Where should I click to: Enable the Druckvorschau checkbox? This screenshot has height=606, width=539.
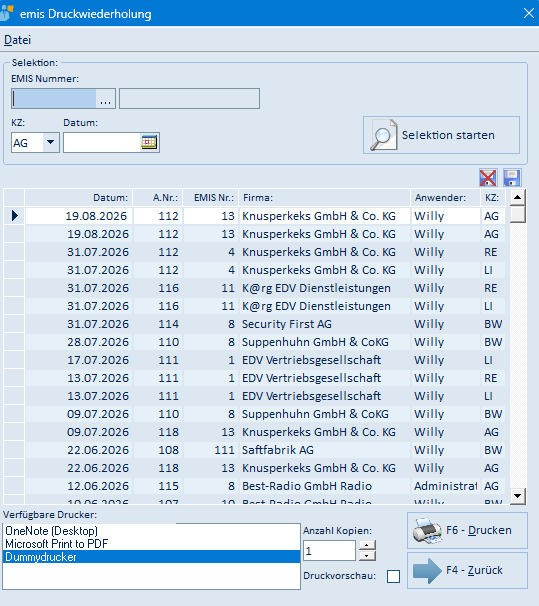393,576
